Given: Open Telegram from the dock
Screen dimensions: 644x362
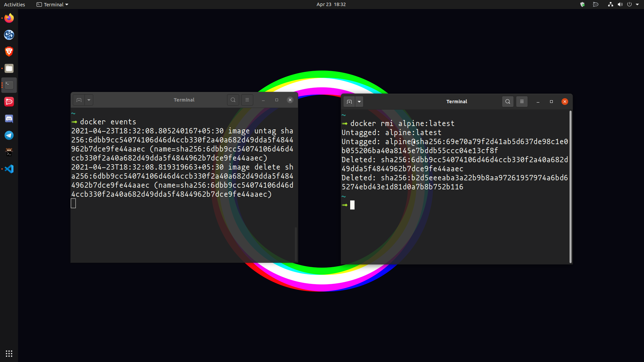Looking at the screenshot, I should click(x=9, y=135).
